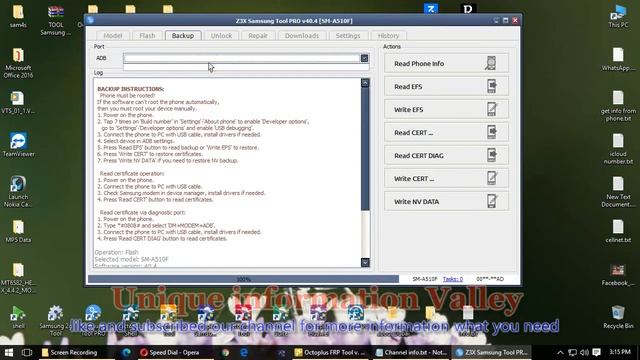Open the Facebook desktop image file

(x=618, y=274)
